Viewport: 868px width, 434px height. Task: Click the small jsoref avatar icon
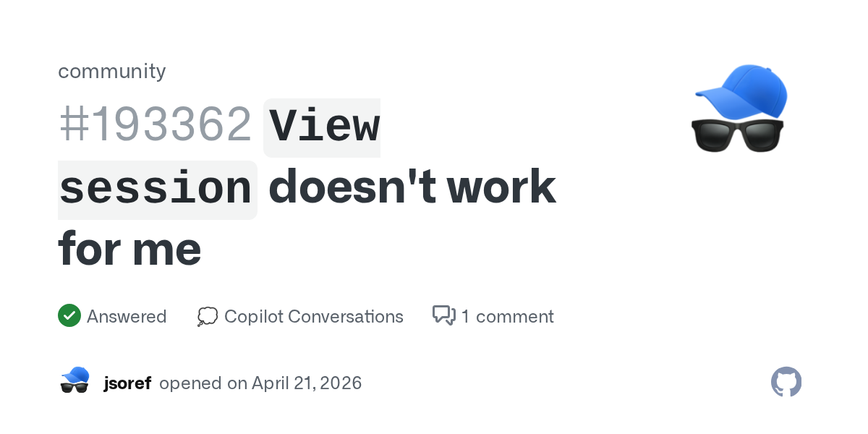tap(75, 380)
